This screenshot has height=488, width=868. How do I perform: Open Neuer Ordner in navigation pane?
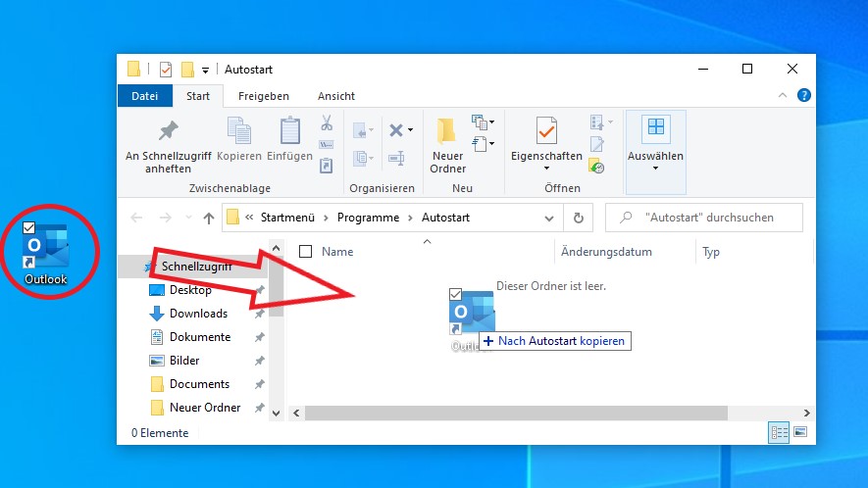(205, 408)
